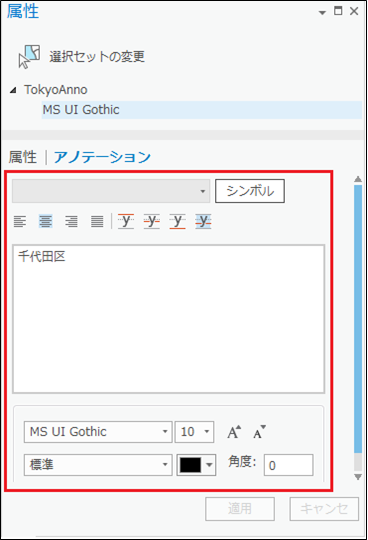Decrease font size with shrink A icon
This screenshot has height=540, width=368.
(259, 432)
